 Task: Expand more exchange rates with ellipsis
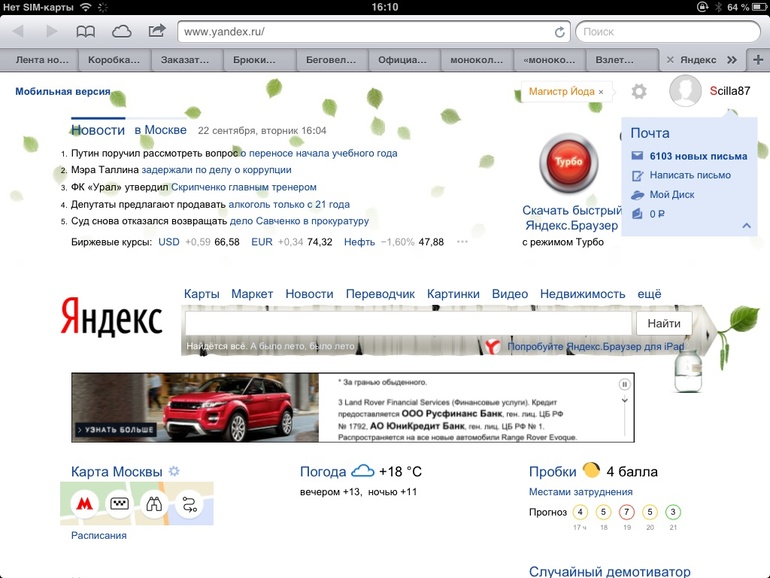pos(462,242)
